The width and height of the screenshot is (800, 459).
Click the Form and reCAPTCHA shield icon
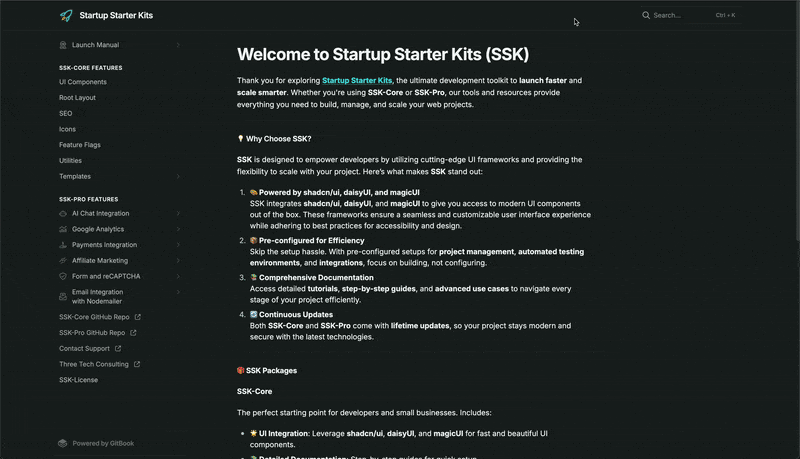(63, 276)
